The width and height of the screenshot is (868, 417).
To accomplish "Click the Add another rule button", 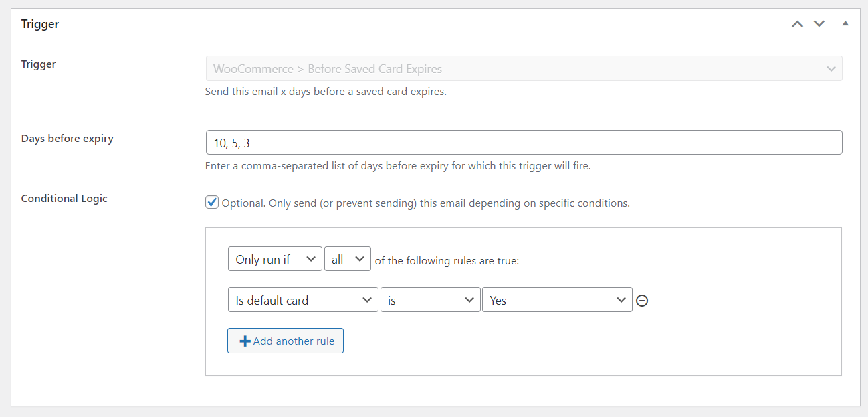I will [286, 341].
